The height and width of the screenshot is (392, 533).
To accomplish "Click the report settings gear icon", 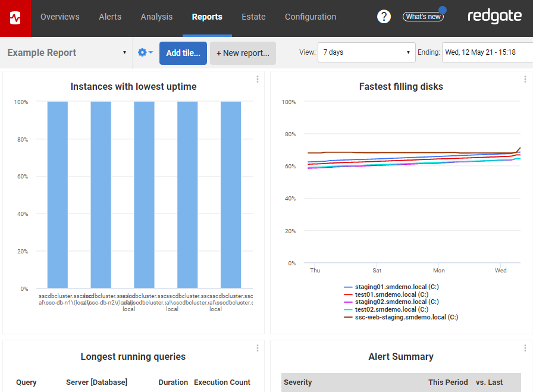I will pos(142,52).
